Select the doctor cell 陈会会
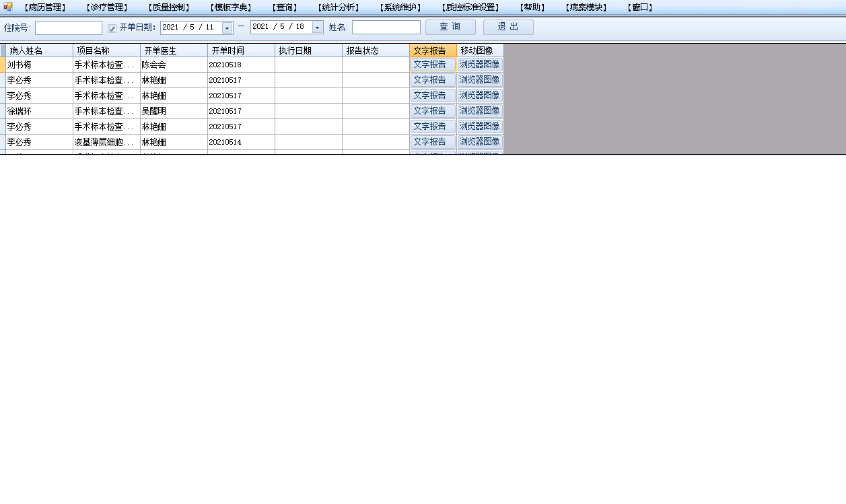 coord(174,65)
